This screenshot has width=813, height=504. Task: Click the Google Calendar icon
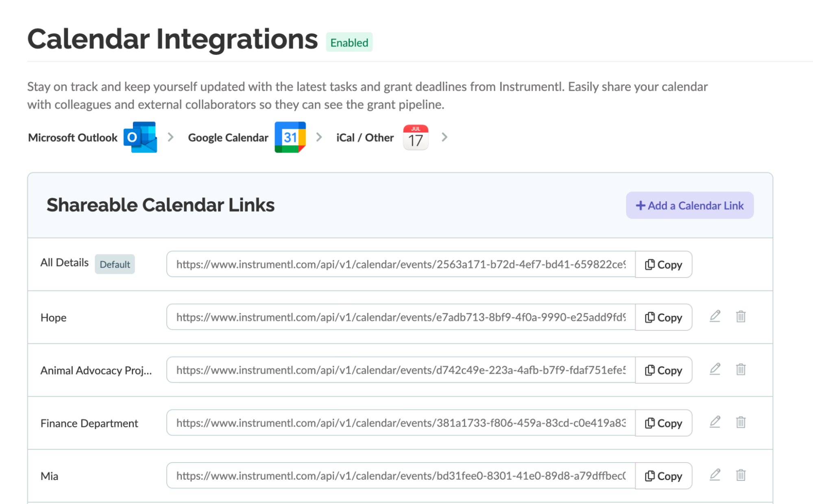coord(290,137)
